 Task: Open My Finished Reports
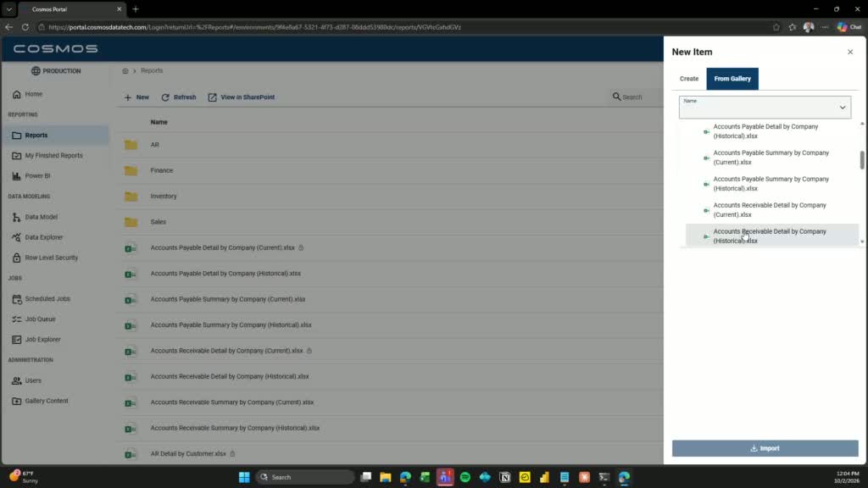(x=53, y=156)
